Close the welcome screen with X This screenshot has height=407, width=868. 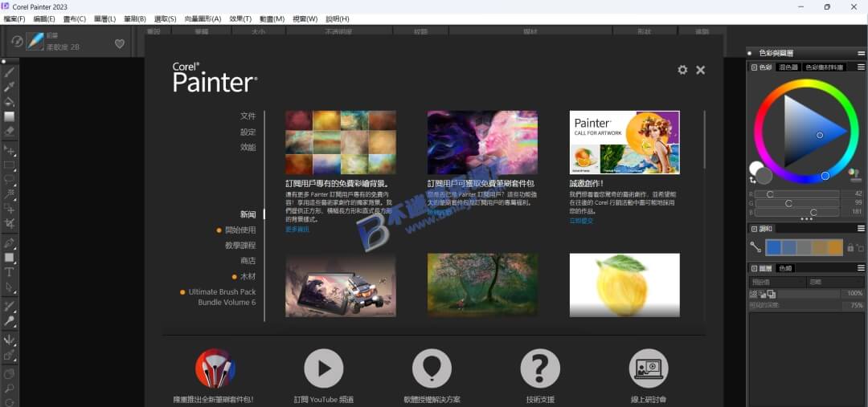click(700, 70)
